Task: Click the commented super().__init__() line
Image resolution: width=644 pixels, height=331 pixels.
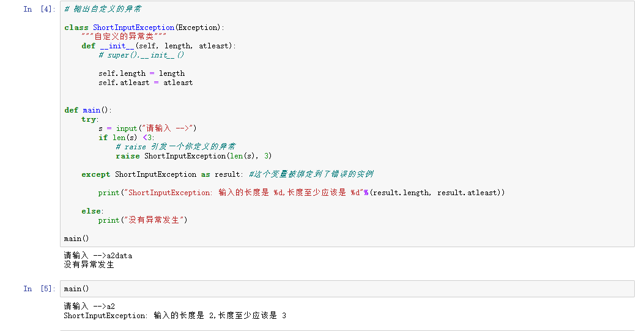Action: coord(141,55)
